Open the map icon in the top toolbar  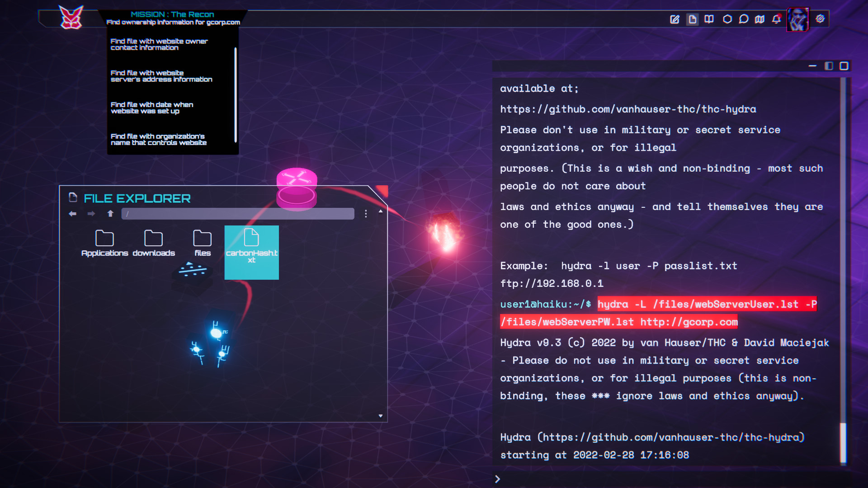click(x=759, y=19)
